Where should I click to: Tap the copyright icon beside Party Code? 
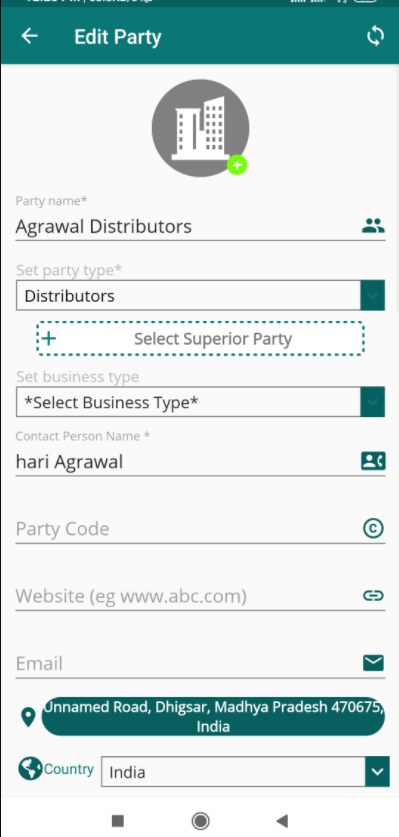(x=373, y=528)
